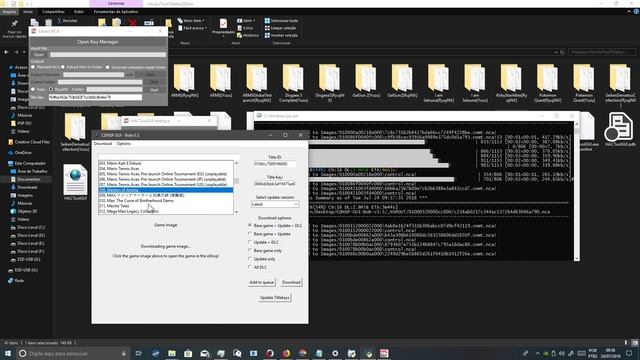Select Disco Local (C:) in the sidebar
The image size is (640, 360).
click(28, 227)
